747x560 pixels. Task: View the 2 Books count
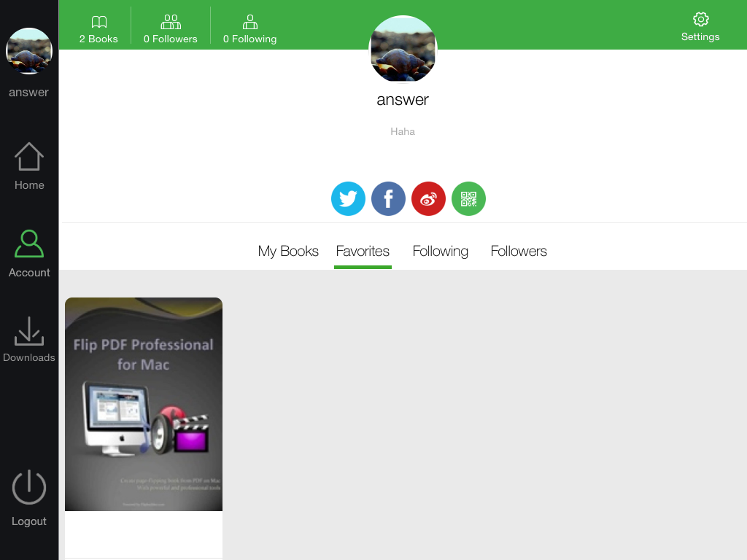(x=98, y=29)
